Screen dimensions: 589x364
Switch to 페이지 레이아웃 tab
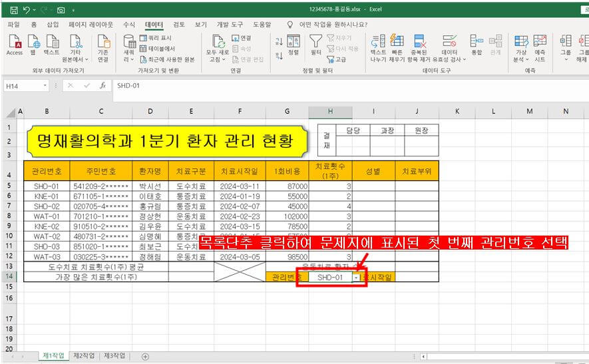click(91, 25)
